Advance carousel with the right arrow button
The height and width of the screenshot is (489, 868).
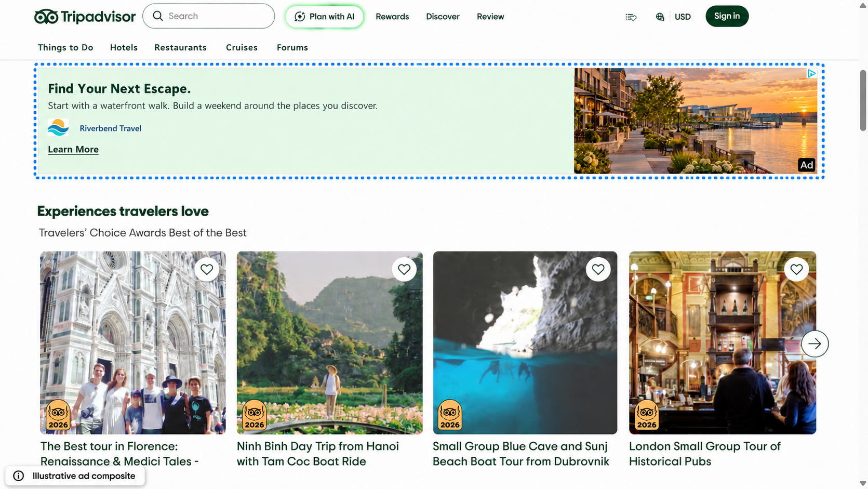point(814,343)
